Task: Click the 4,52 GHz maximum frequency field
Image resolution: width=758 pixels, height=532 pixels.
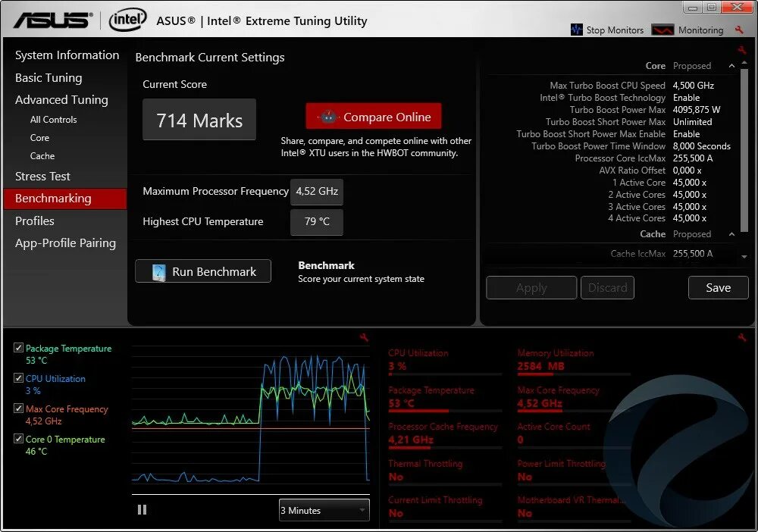Action: click(317, 191)
